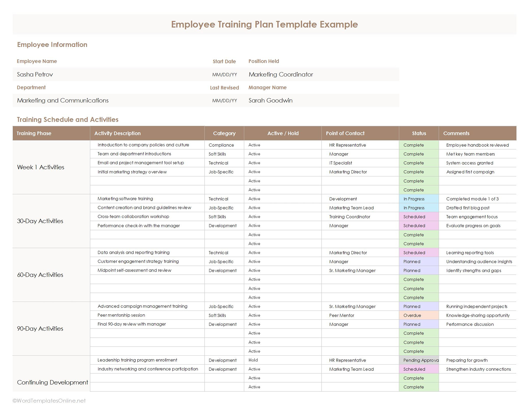Click the 60-Day Activities phase cell
This screenshot has height=413, width=532.
click(51, 275)
